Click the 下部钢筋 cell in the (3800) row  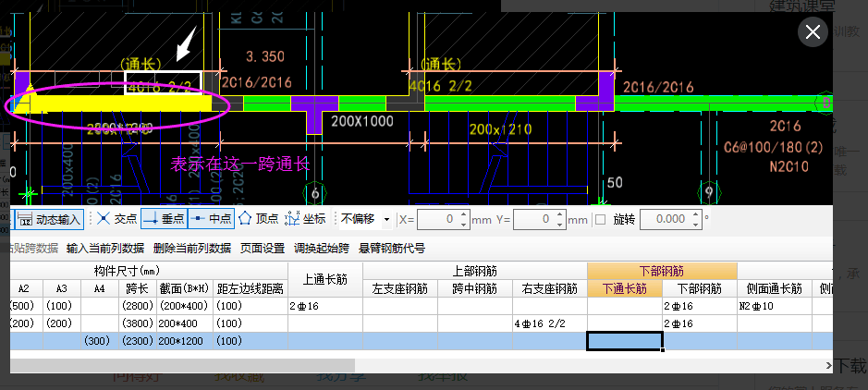700,323
